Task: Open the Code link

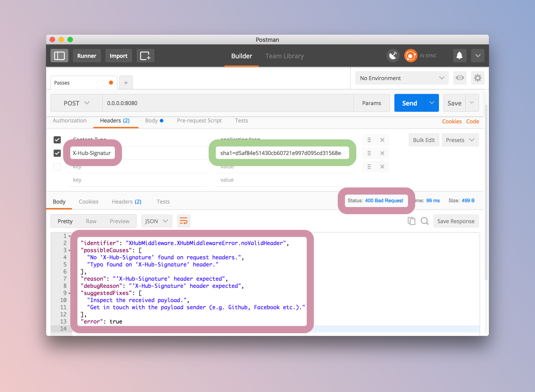Action: (x=473, y=121)
